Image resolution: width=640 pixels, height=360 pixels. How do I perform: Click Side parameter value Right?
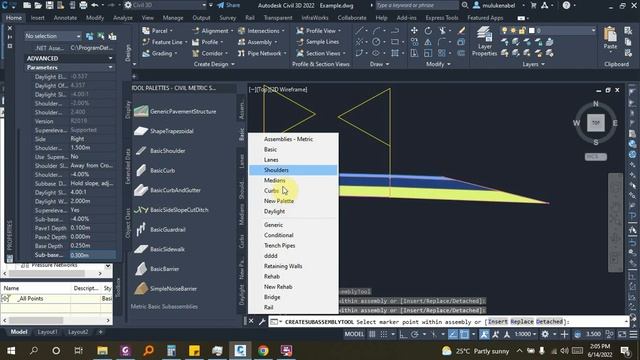(x=92, y=139)
